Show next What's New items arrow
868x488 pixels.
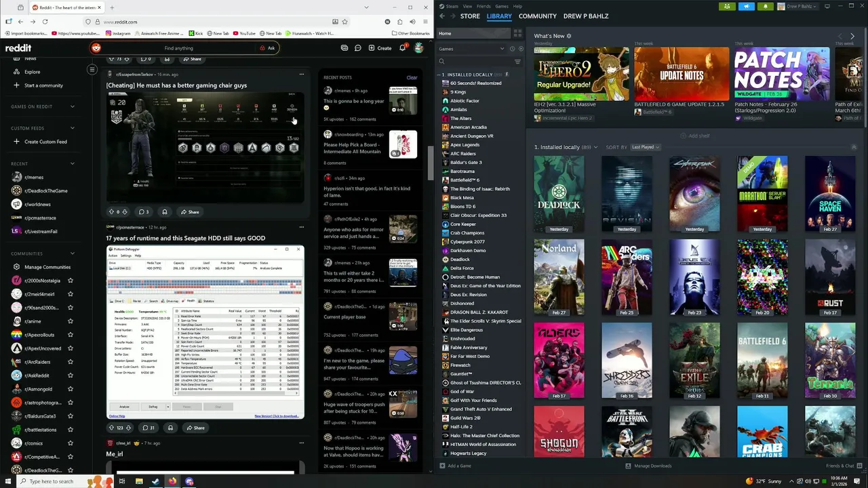click(x=852, y=36)
